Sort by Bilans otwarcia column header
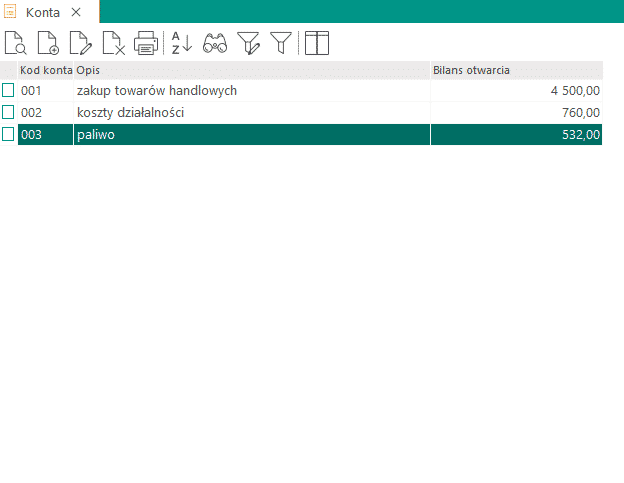The height and width of the screenshot is (483, 624). (x=517, y=70)
